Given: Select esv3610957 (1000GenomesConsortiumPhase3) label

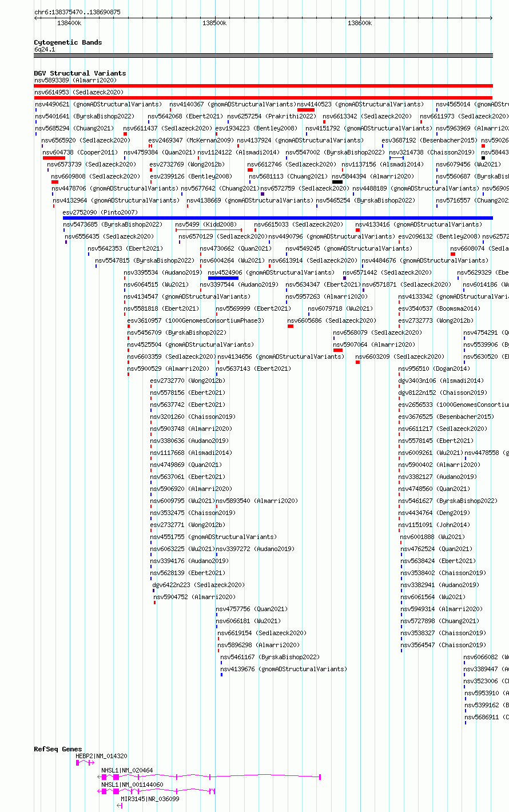Looking at the screenshot, I should (196, 320).
